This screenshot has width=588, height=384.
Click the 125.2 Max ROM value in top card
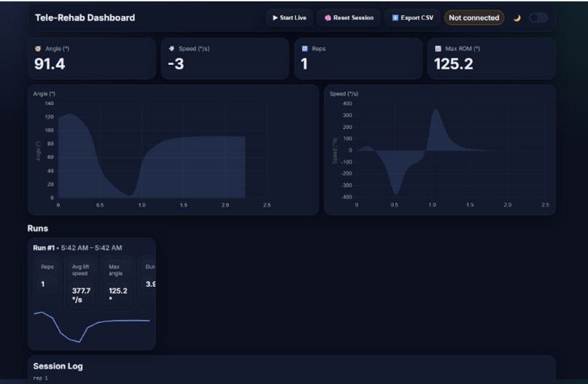(x=453, y=64)
